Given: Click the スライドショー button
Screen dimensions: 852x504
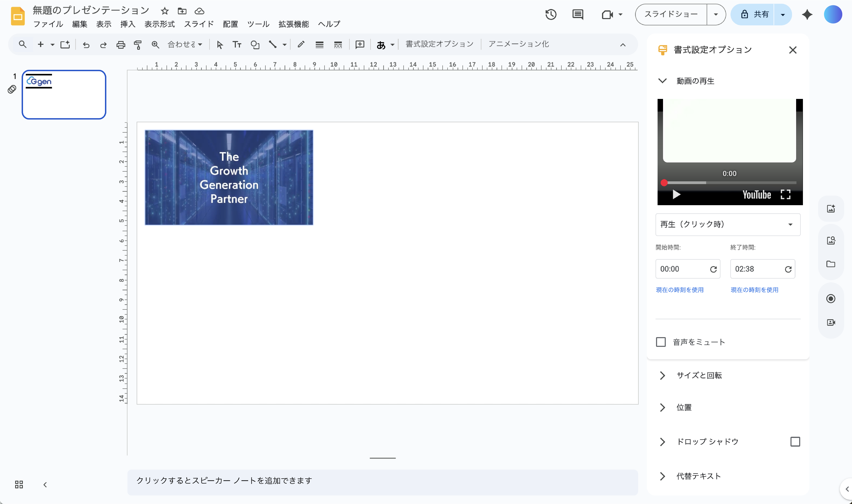Looking at the screenshot, I should tap(671, 14).
